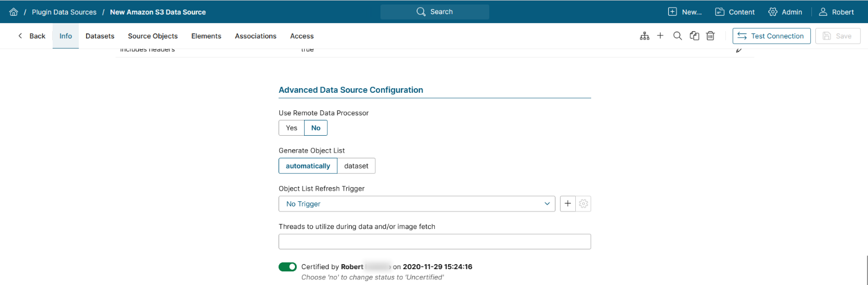Viewport: 868px width, 285px height.
Task: Open the Source Objects tab
Action: [153, 36]
